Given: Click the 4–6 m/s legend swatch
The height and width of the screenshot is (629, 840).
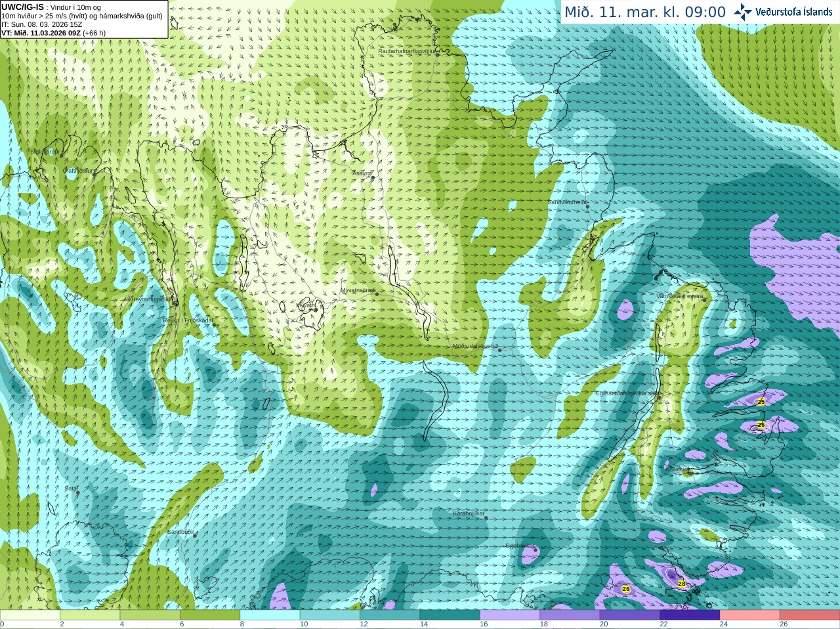Looking at the screenshot, I should click(x=150, y=615).
